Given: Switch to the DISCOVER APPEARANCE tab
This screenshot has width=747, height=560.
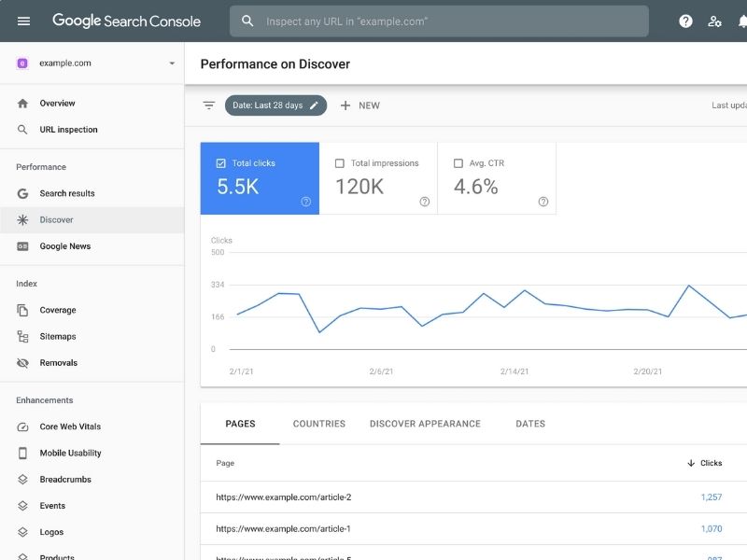Looking at the screenshot, I should click(x=425, y=424).
